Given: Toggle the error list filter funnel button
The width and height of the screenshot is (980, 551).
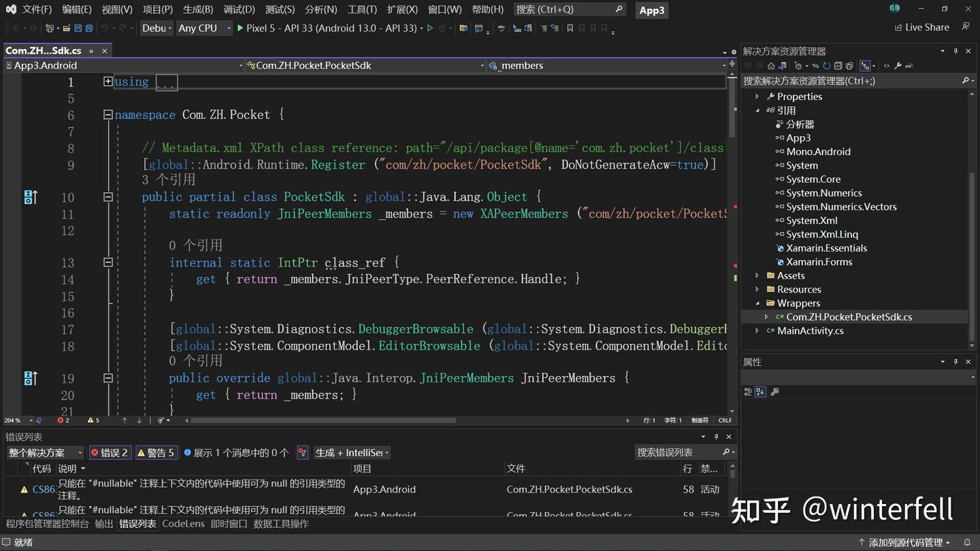Looking at the screenshot, I should tap(302, 452).
